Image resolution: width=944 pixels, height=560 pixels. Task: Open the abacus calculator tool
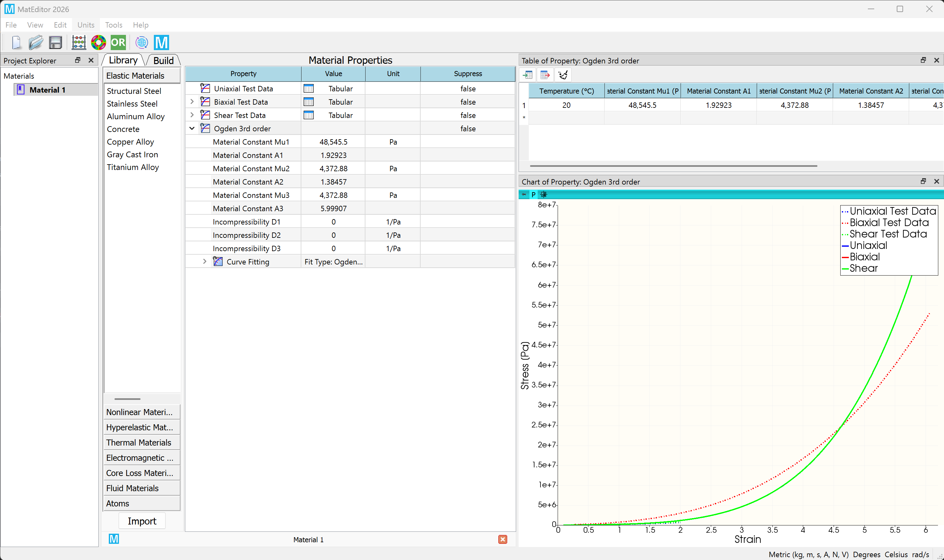tap(79, 42)
